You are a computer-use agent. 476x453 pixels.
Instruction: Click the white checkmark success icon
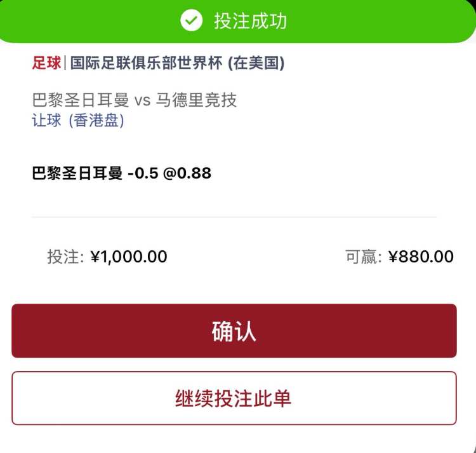pyautogui.click(x=191, y=20)
